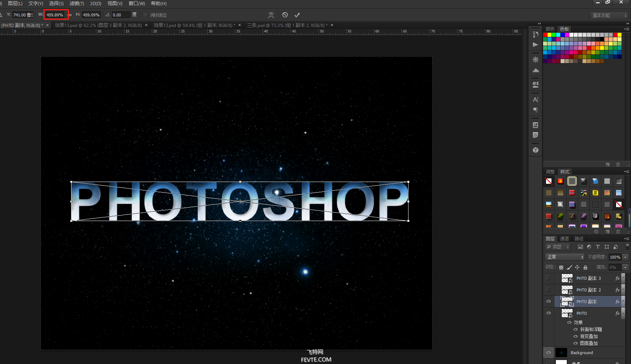Screen dimensions: 631x364
Task: Commit the transform with the checkmark icon
Action: [297, 15]
